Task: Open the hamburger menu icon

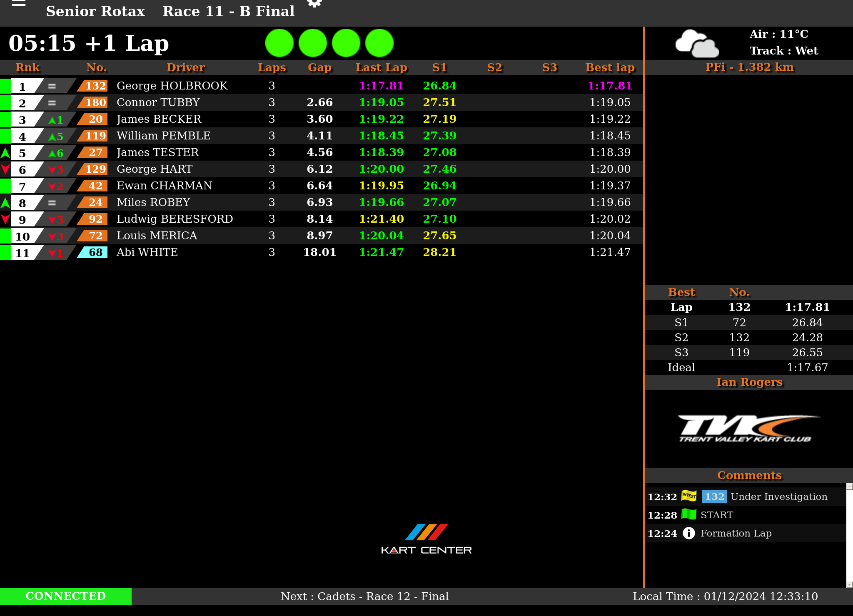Action: (x=19, y=3)
